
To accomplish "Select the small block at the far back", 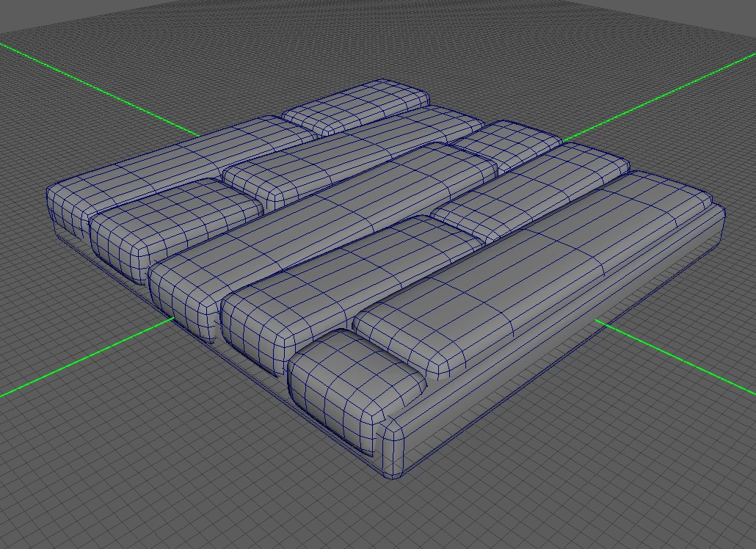I will (355, 108).
